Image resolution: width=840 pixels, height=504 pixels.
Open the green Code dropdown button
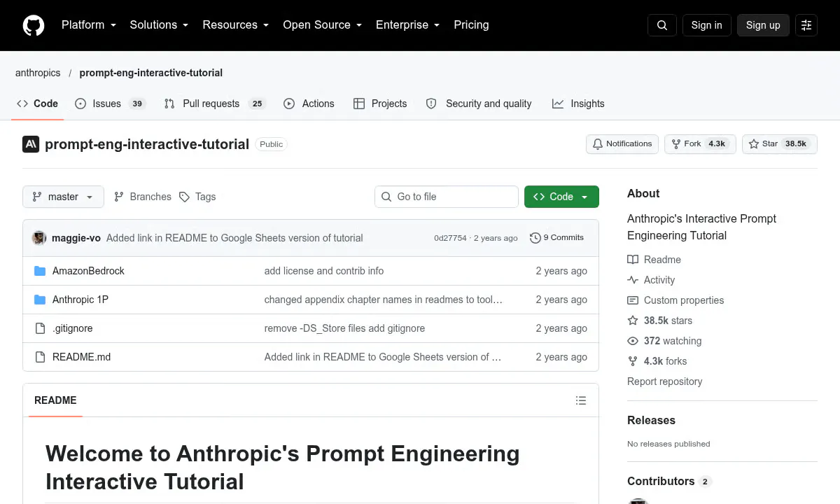click(561, 197)
